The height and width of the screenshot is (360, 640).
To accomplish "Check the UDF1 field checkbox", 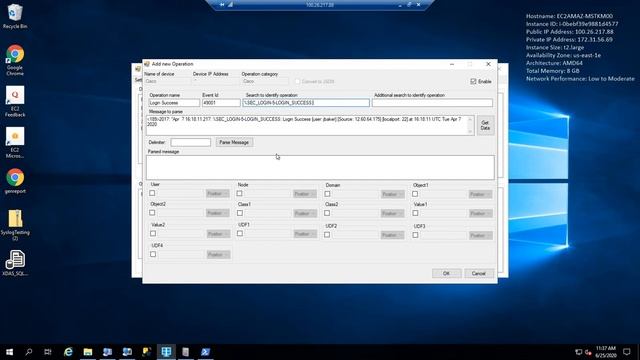I will click(240, 233).
